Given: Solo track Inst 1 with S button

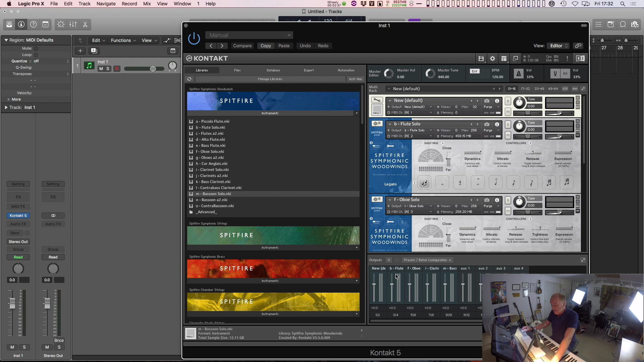Looking at the screenshot, I should 108,69.
